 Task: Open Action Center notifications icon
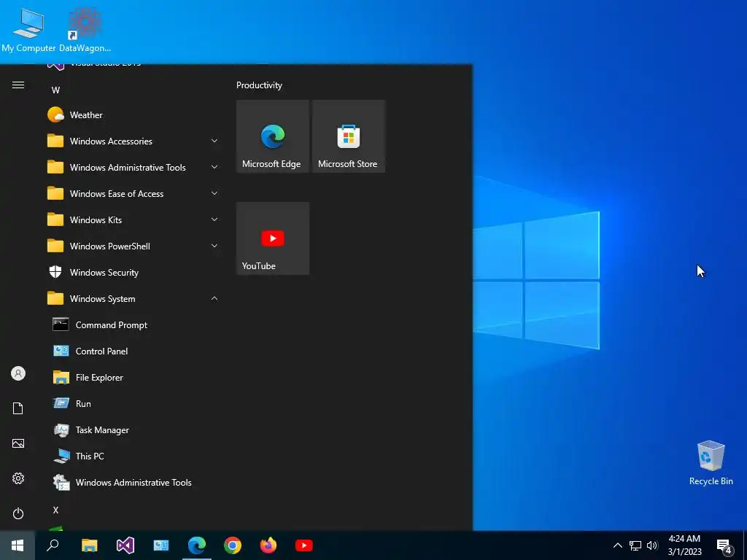pos(724,546)
